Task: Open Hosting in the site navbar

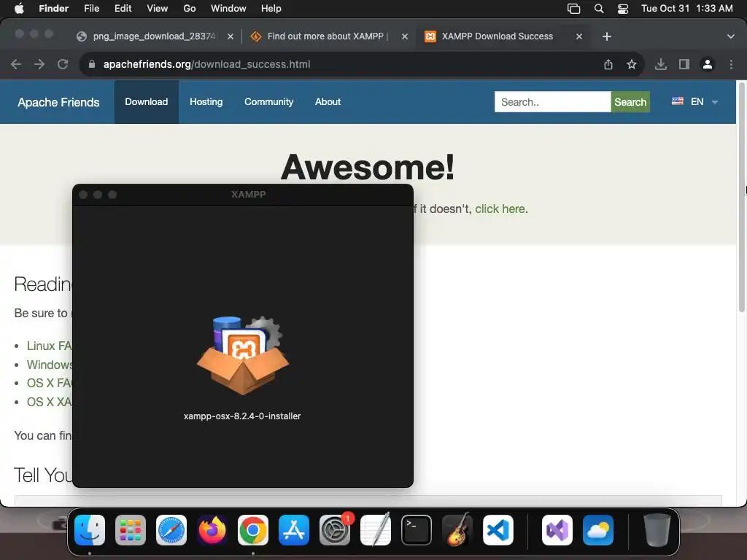Action: point(206,102)
